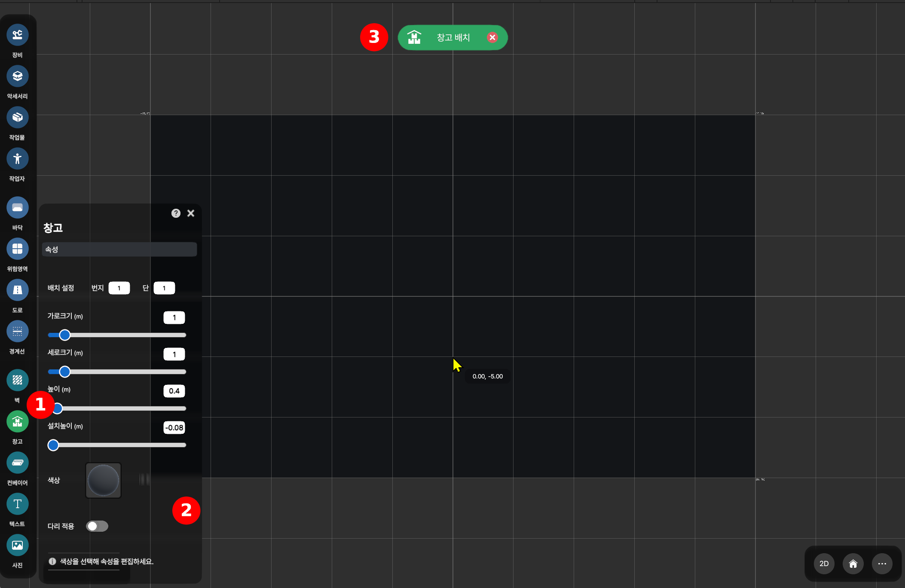Open the 텍스트 text tool
Image resolution: width=905 pixels, height=588 pixels.
pos(17,504)
